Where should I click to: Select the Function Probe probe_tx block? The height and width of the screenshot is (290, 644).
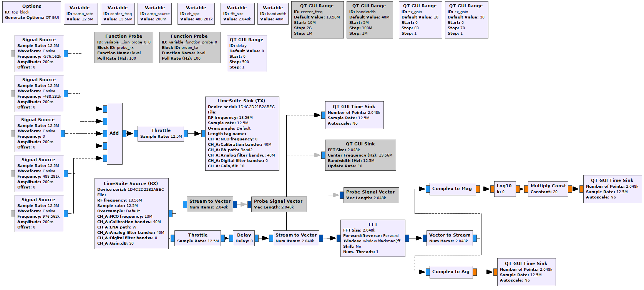[x=190, y=48]
